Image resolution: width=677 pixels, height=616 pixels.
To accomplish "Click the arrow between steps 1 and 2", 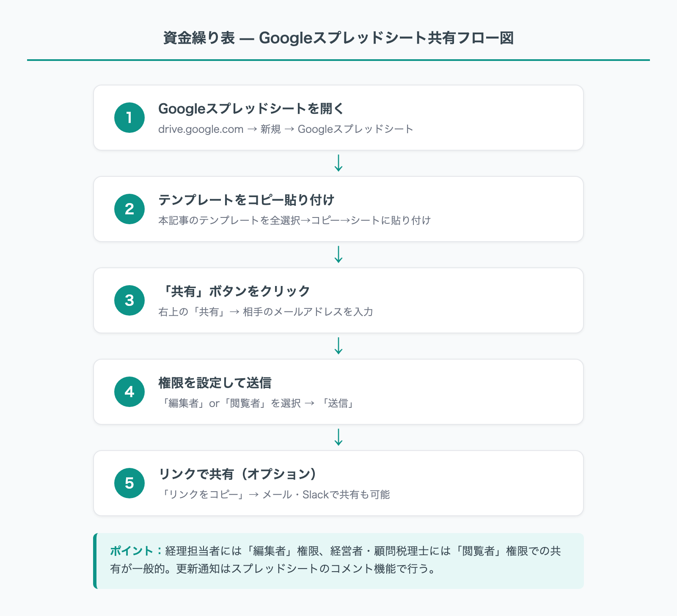I will point(338,163).
